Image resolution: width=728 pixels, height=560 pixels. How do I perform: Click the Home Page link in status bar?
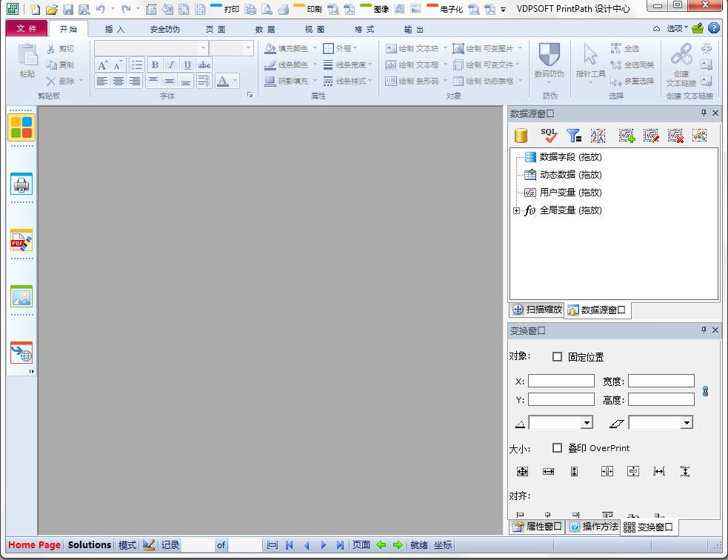coord(34,545)
